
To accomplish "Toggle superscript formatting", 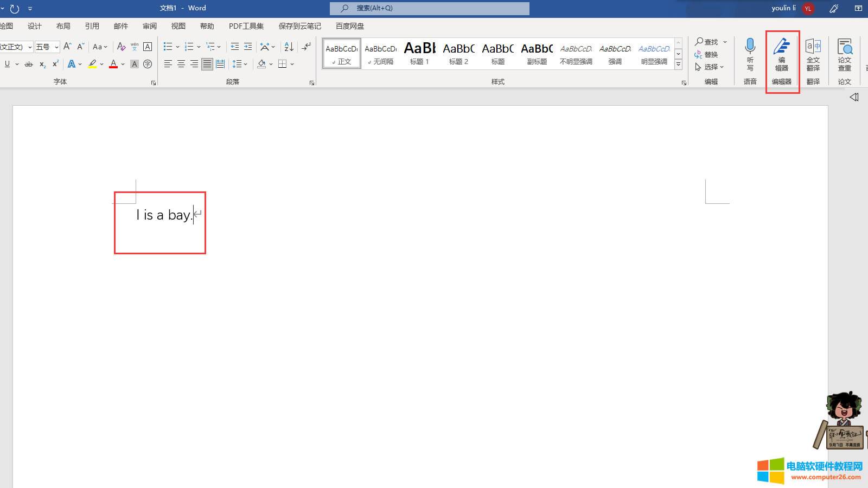I will pos(55,64).
